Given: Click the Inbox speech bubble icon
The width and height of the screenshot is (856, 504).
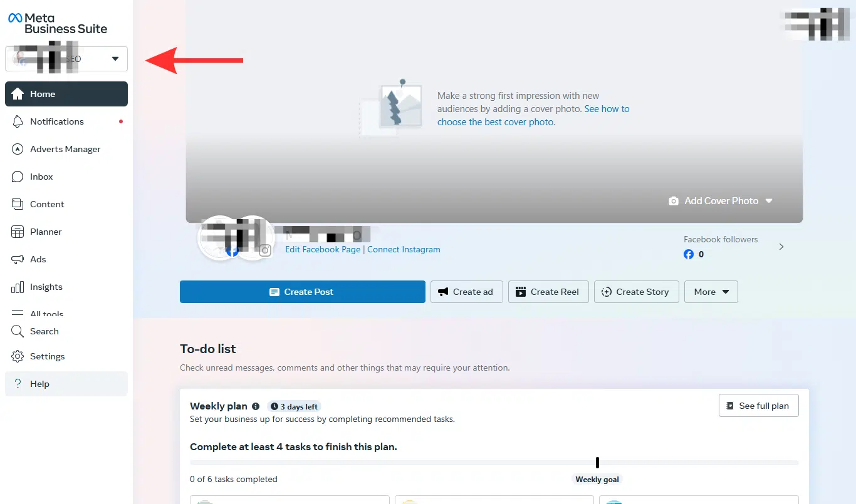Looking at the screenshot, I should 18,177.
